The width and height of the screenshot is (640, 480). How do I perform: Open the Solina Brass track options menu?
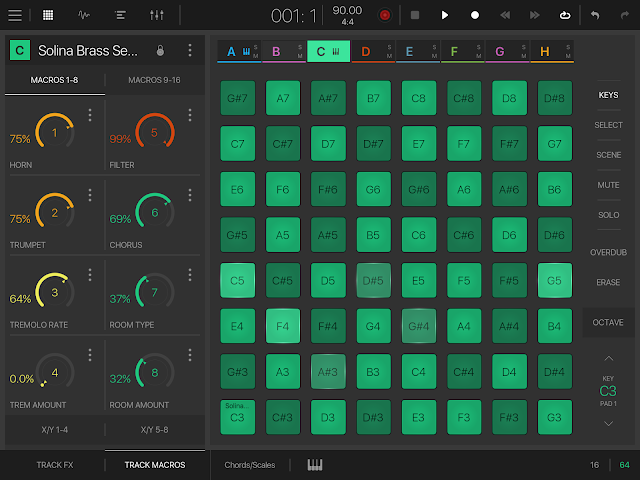pyautogui.click(x=190, y=50)
